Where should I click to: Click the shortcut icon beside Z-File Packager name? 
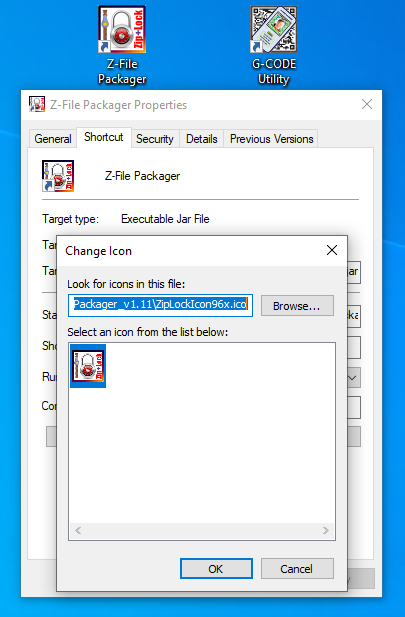click(x=58, y=176)
